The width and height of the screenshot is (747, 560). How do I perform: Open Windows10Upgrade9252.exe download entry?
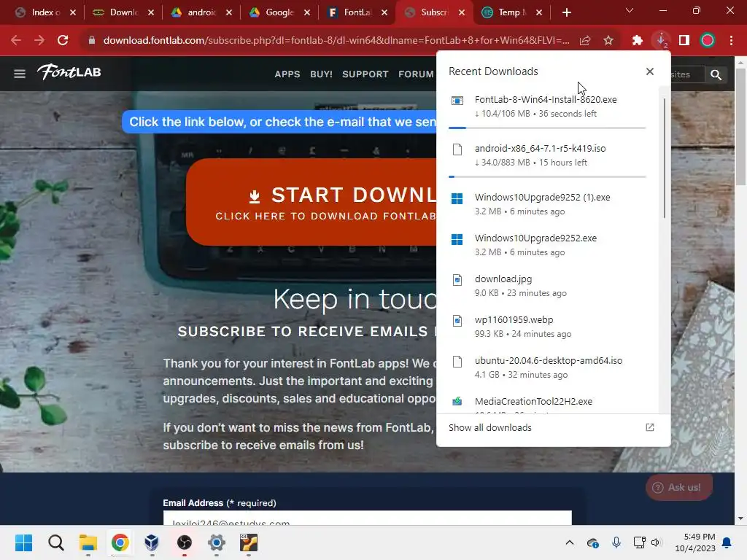tap(547, 245)
